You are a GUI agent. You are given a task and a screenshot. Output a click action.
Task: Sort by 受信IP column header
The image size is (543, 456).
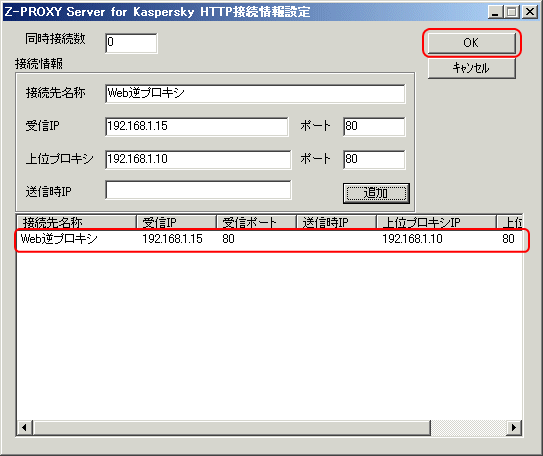pyautogui.click(x=176, y=222)
